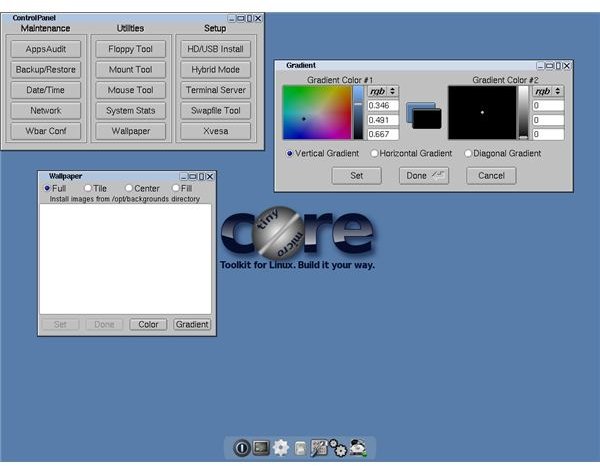Open System Stats
Viewport: 600px width, 466px height.
coord(130,111)
